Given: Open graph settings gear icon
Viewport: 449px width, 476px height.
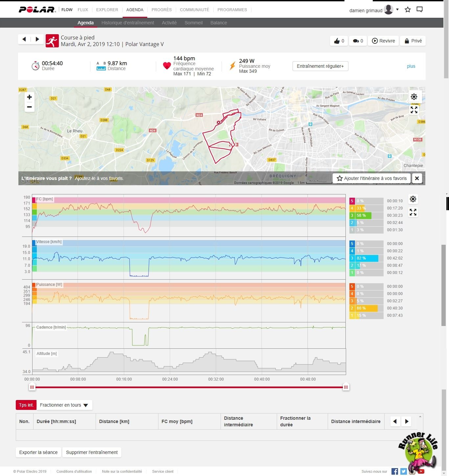Looking at the screenshot, I should coord(413,199).
